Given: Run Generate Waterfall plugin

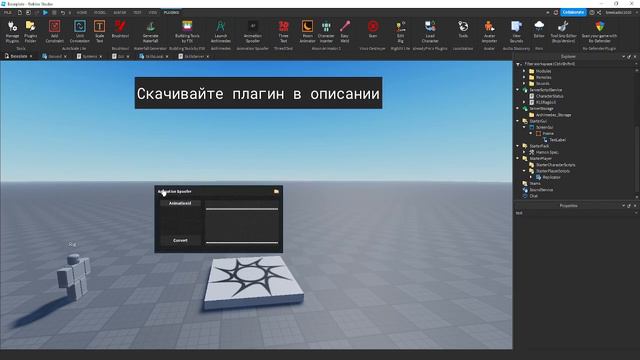Looking at the screenshot, I should tap(151, 32).
